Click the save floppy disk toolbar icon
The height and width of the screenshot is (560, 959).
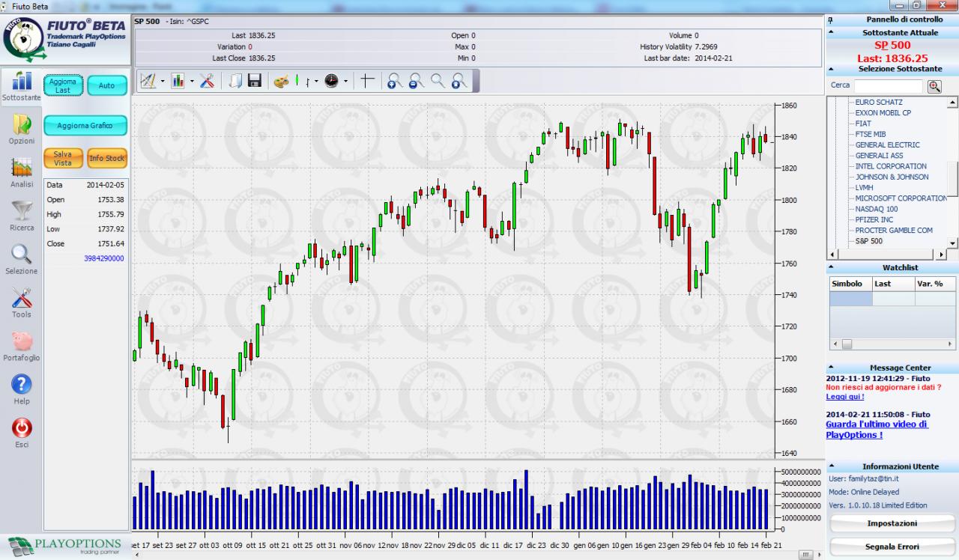tap(255, 81)
